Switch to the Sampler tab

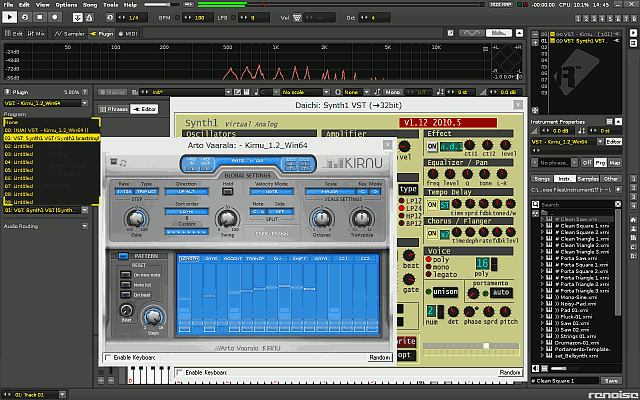tap(70, 33)
